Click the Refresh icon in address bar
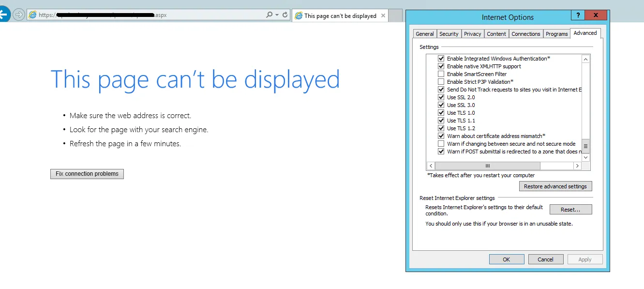The width and height of the screenshot is (644, 289). point(285,15)
